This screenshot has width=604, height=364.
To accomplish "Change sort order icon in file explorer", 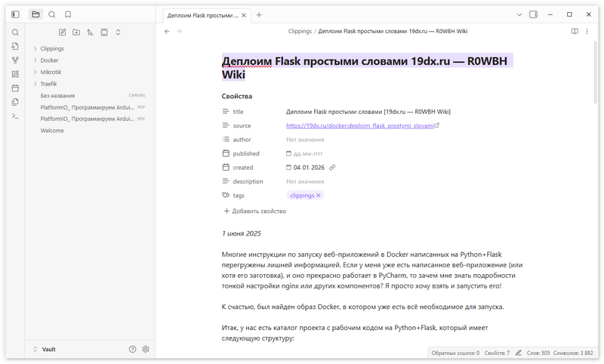I will 90,32.
